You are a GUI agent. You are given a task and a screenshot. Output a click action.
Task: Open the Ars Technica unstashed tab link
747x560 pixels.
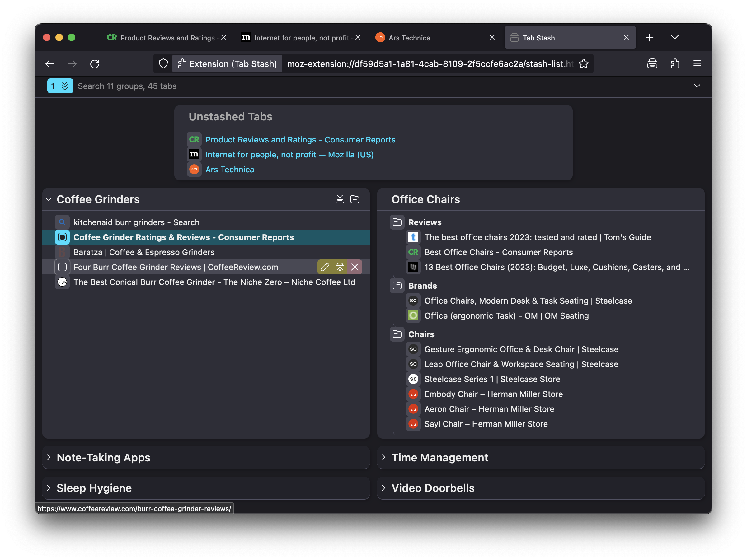tap(230, 170)
